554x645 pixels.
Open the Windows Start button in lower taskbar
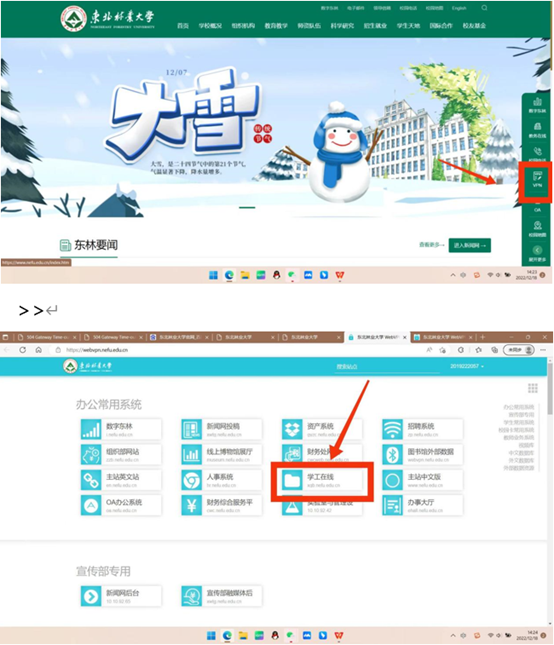pos(211,636)
